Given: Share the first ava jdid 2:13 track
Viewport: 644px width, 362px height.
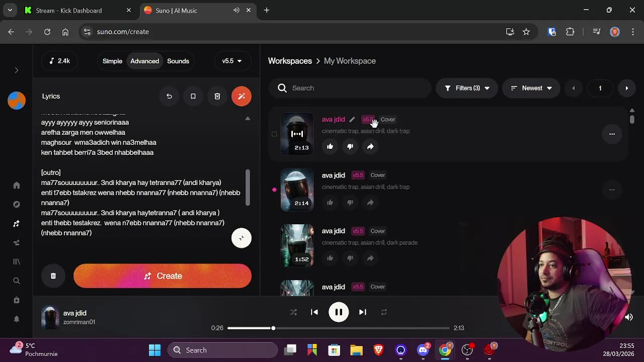Looking at the screenshot, I should point(370,146).
